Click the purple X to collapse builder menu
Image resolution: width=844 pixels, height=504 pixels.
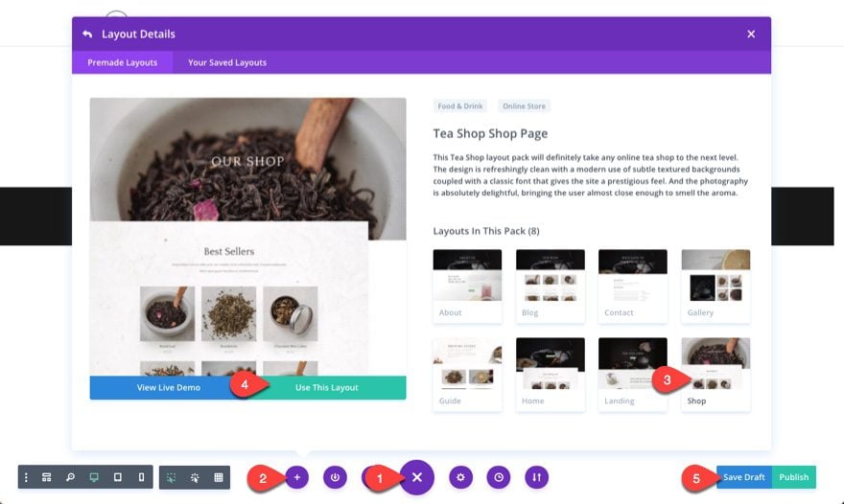tap(417, 477)
